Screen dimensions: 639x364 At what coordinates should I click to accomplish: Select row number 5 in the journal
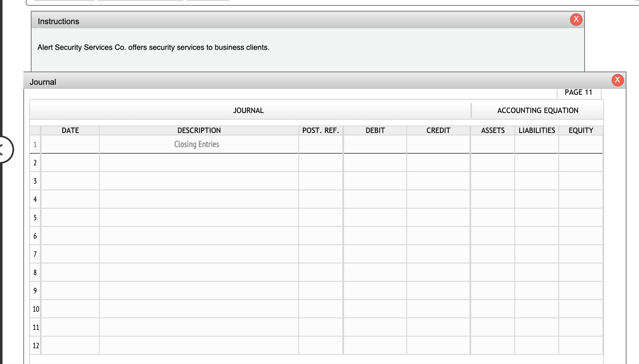[x=35, y=217]
